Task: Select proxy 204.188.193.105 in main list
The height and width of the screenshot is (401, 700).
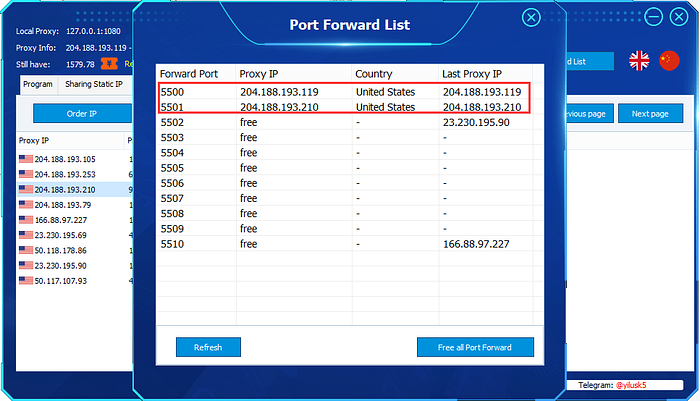Action: (x=75, y=159)
